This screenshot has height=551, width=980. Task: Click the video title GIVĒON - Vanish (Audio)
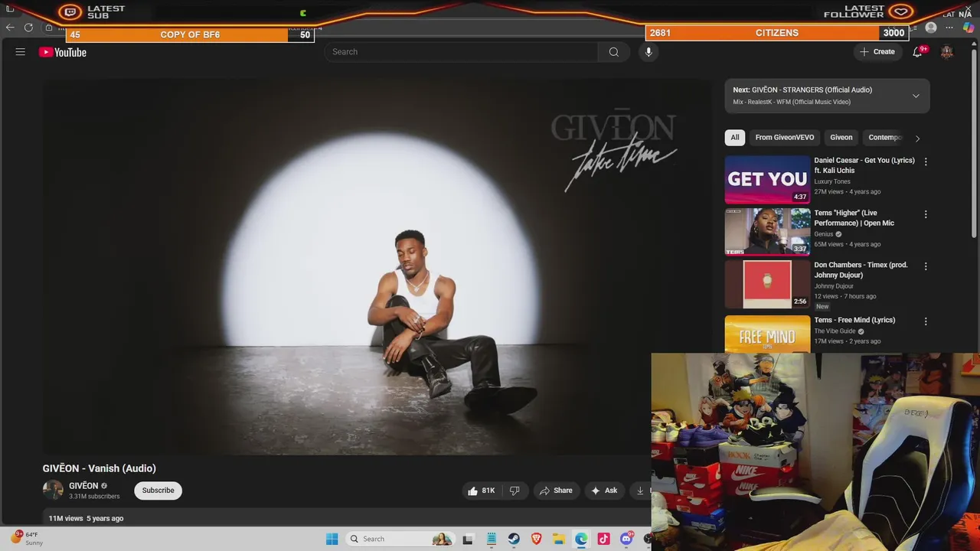[100, 468]
